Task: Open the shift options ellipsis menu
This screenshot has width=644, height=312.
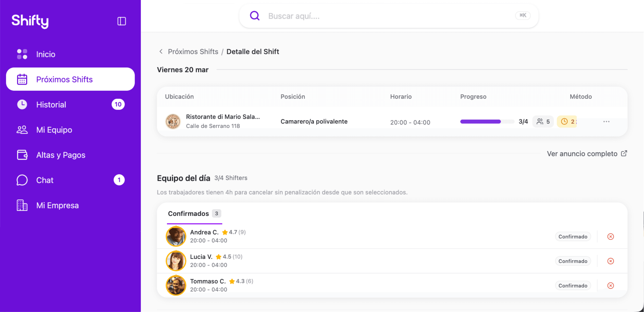Action: (606, 122)
